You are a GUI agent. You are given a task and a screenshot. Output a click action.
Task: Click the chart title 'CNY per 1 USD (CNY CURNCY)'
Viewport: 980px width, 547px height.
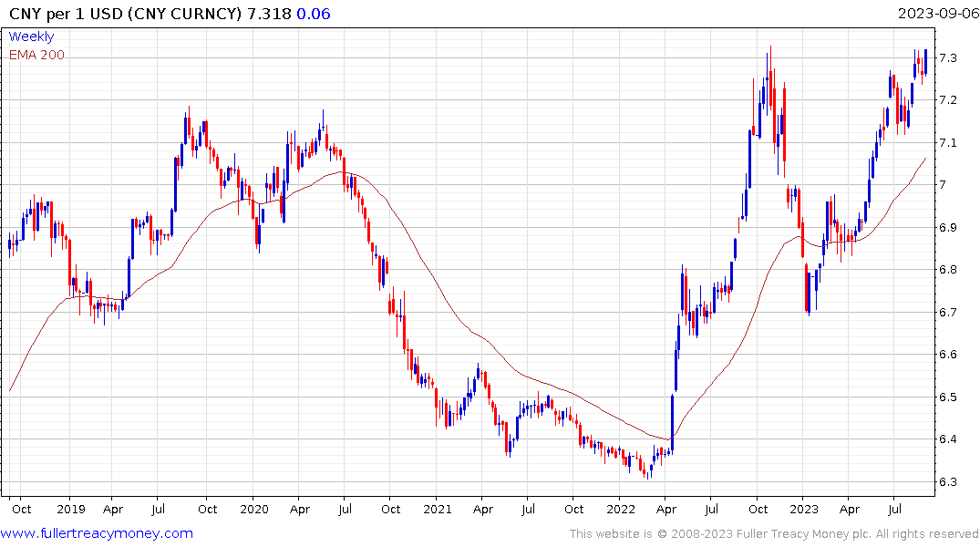click(x=125, y=14)
